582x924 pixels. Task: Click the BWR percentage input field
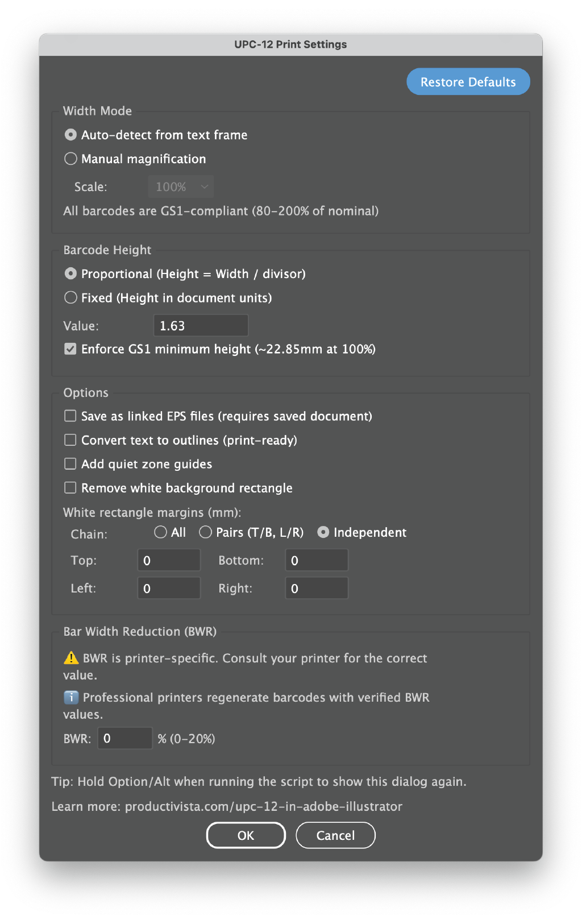[125, 738]
